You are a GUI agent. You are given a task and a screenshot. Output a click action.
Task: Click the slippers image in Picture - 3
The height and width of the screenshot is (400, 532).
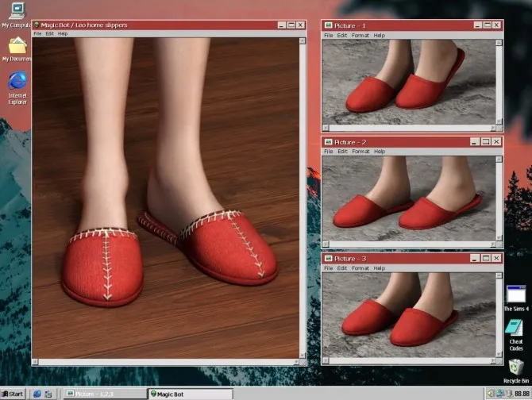pyautogui.click(x=409, y=315)
